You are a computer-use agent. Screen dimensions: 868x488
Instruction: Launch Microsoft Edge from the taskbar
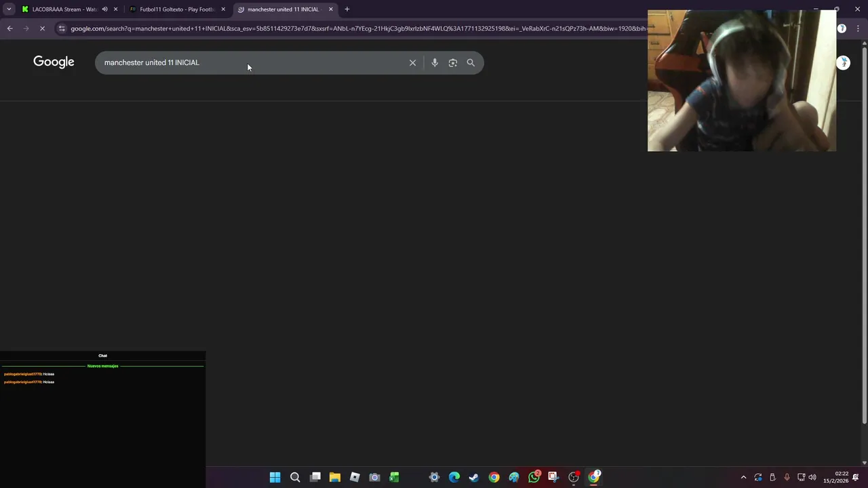(x=454, y=477)
